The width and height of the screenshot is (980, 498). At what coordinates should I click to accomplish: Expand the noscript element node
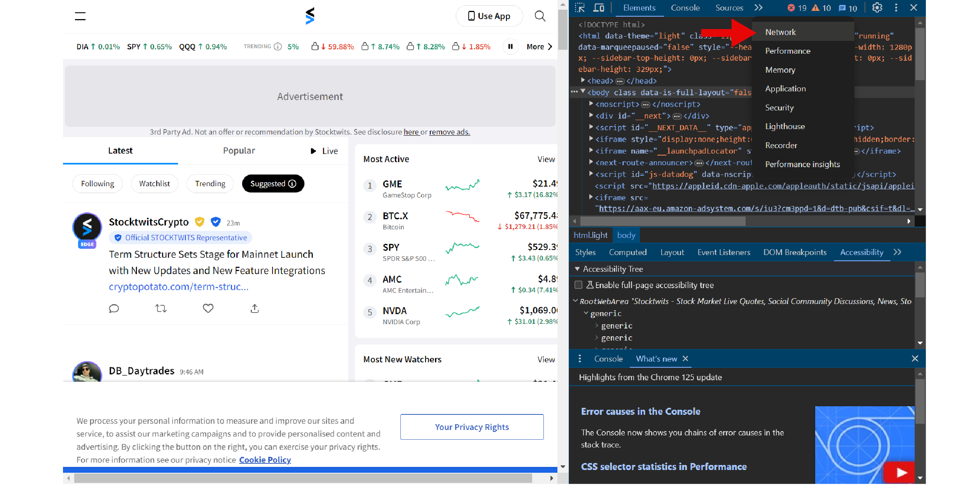(x=591, y=104)
